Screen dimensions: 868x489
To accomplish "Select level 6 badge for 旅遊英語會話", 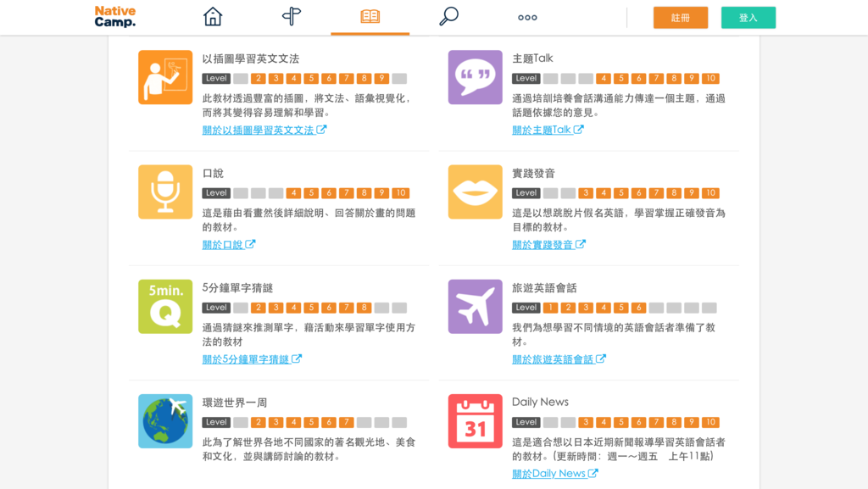I will point(638,308).
